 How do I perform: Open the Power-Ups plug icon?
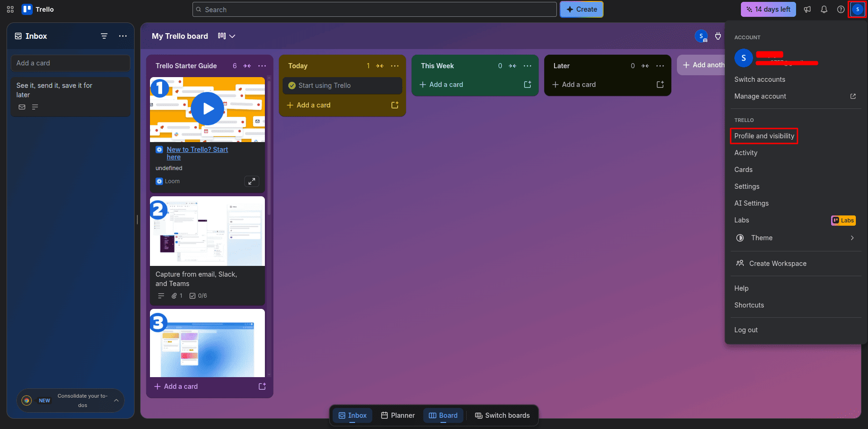tap(718, 36)
